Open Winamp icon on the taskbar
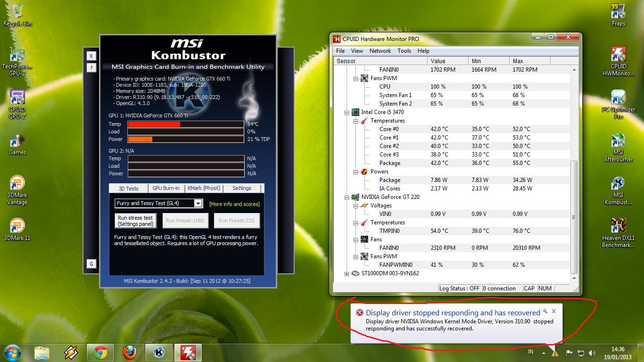The height and width of the screenshot is (362, 644). point(71,353)
